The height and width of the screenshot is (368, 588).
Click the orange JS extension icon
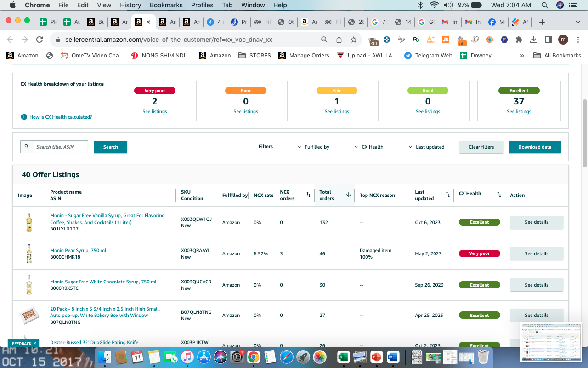click(x=445, y=40)
